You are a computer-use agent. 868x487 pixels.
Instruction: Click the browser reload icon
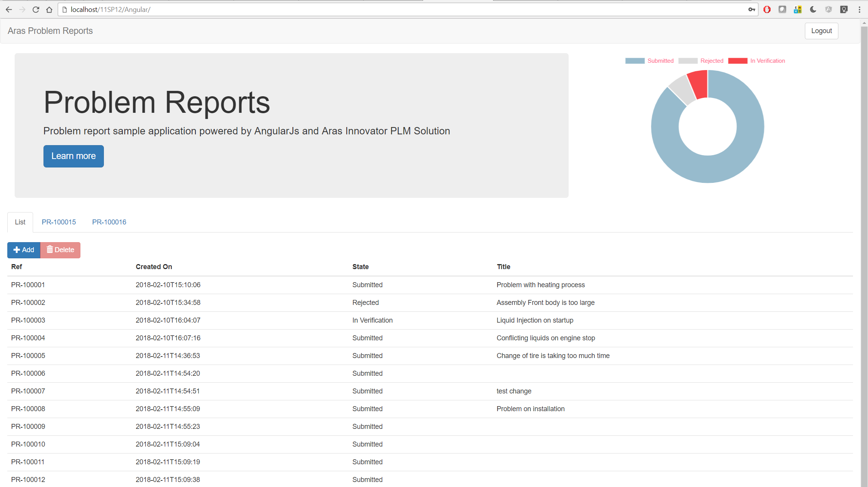pyautogui.click(x=36, y=10)
